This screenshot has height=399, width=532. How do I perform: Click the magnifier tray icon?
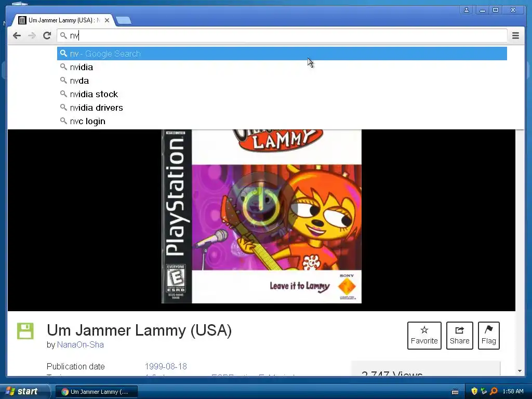pyautogui.click(x=494, y=392)
